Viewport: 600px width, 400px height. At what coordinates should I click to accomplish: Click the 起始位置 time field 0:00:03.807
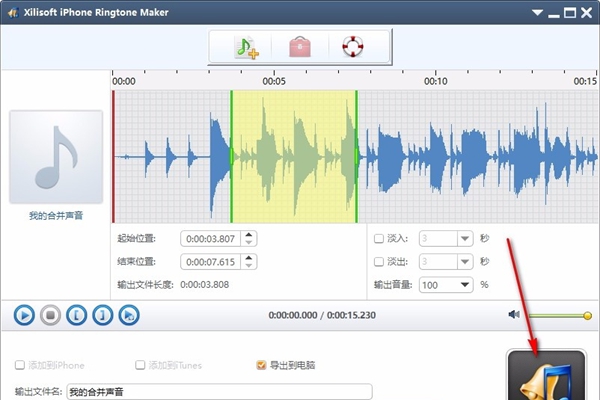[210, 239]
